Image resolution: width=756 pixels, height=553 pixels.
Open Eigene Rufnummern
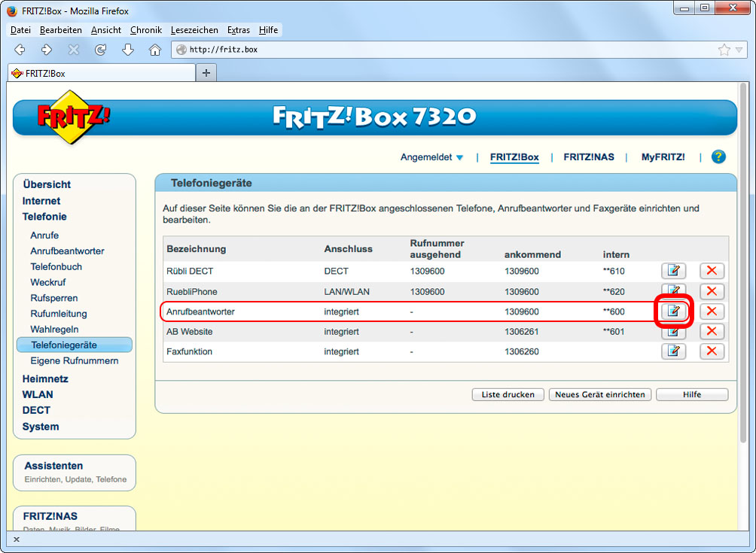tap(75, 361)
